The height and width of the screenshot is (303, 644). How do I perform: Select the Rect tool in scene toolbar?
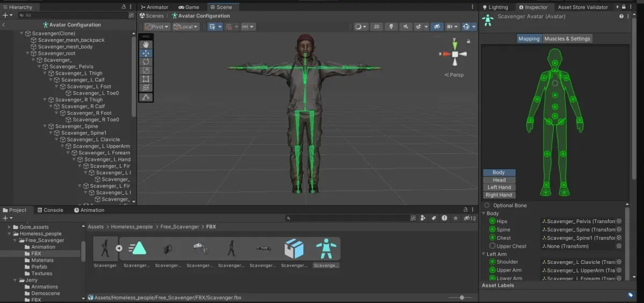[x=146, y=79]
